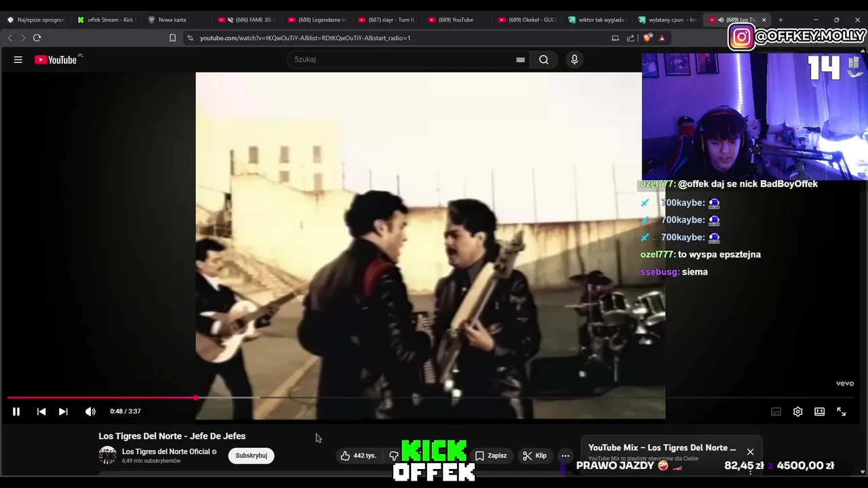The width and height of the screenshot is (868, 488).
Task: Open YouTube Mix playlist title
Action: pos(662,448)
